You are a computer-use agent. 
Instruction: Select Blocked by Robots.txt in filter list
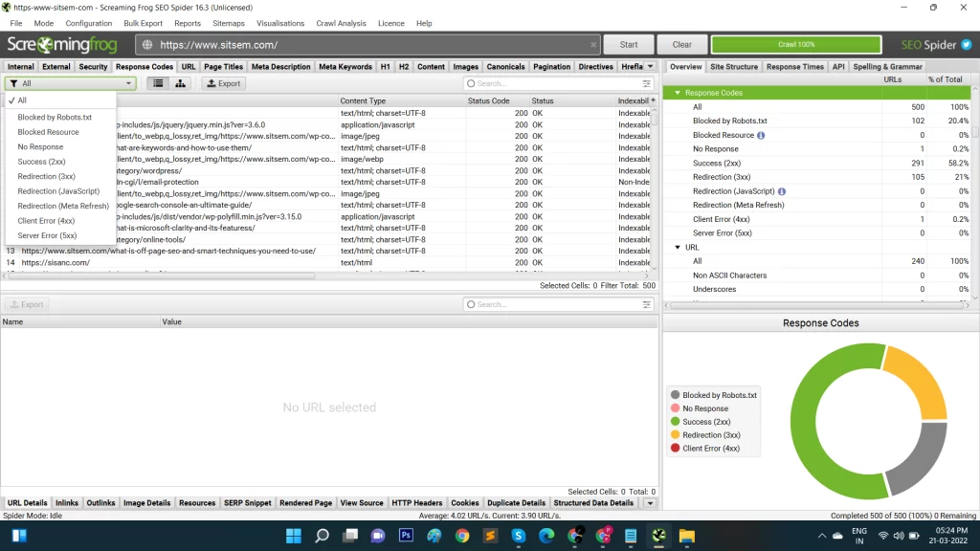pos(55,117)
